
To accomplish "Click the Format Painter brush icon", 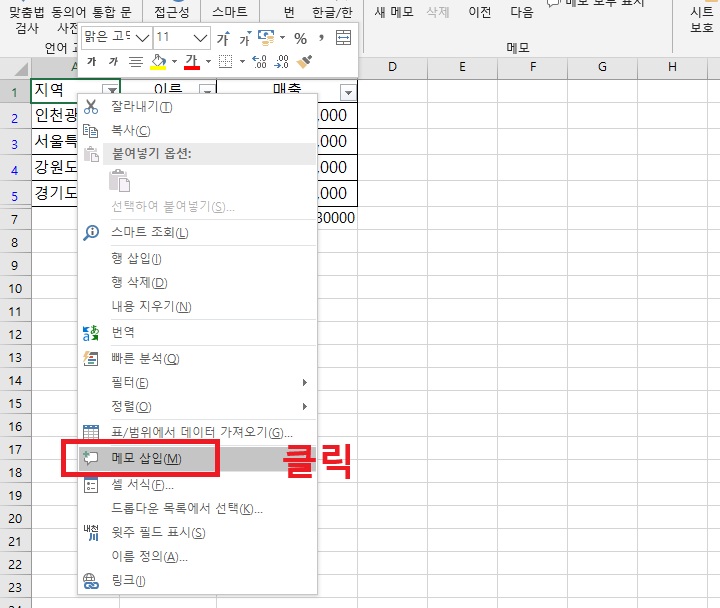I will [x=304, y=62].
